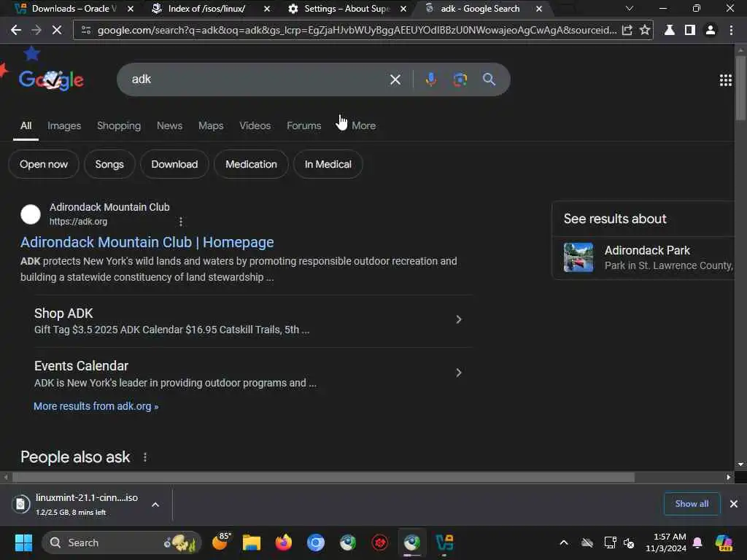Viewport: 747px width, 560px height.
Task: Start voice search with the microphone
Action: point(430,79)
